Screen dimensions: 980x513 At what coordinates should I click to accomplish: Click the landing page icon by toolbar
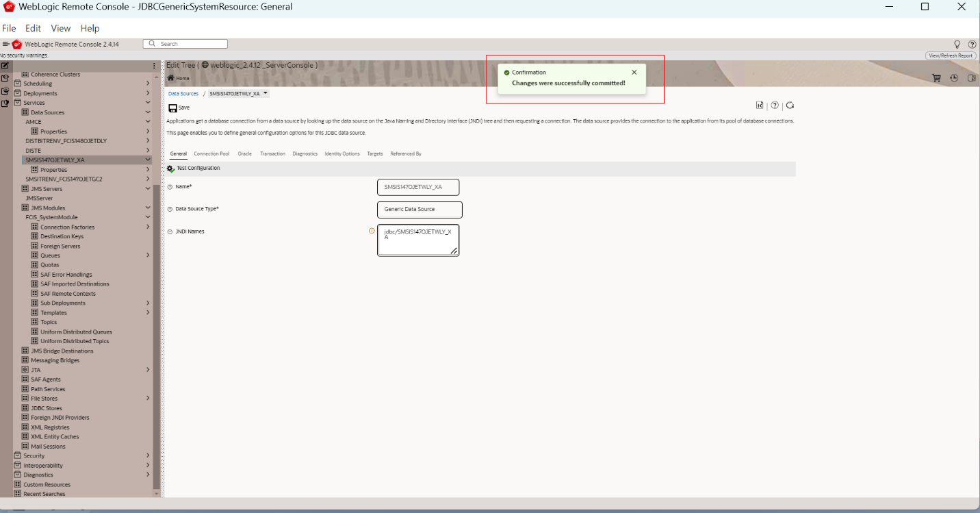point(760,105)
